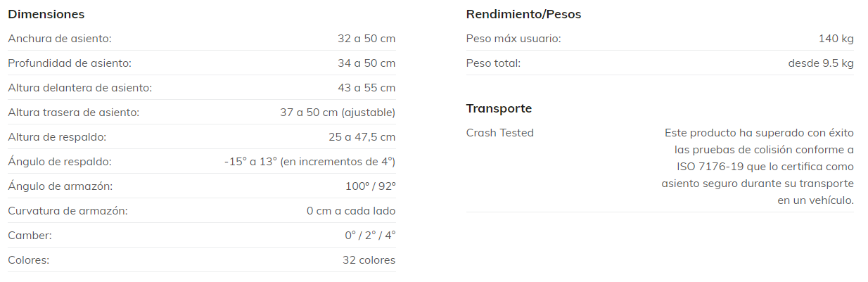Select the Crash Tested label
This screenshot has height=282, width=868.
[x=500, y=133]
